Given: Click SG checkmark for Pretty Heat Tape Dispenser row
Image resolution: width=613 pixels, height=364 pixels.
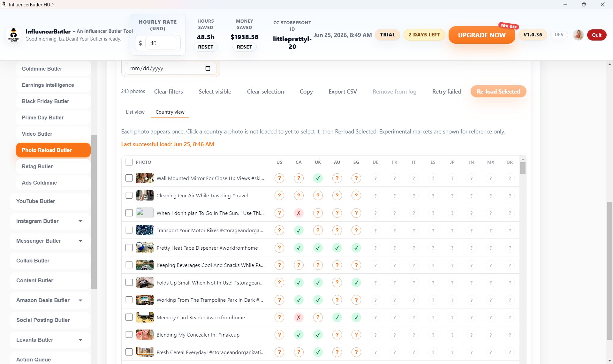Looking at the screenshot, I should (356, 248).
